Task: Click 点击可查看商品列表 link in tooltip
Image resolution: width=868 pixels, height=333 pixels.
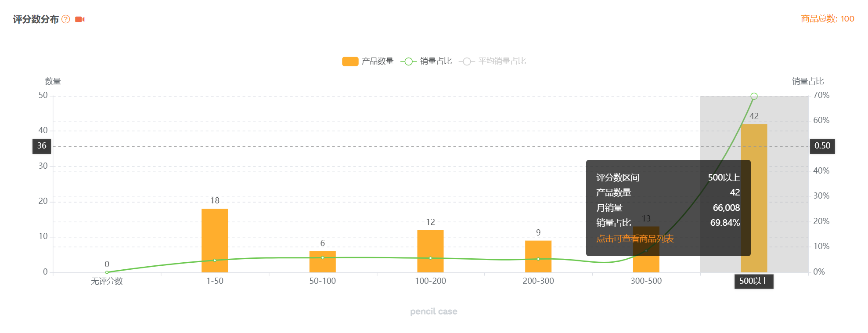Action: point(634,239)
